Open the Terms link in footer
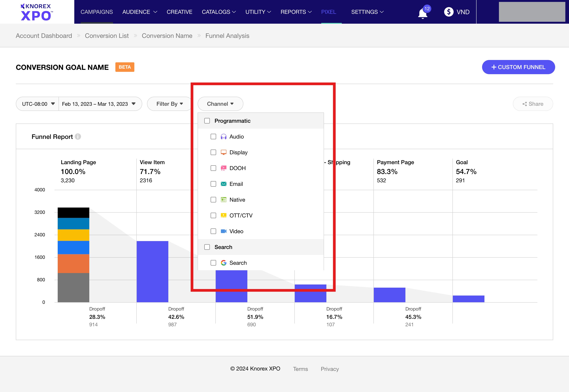 coord(301,369)
